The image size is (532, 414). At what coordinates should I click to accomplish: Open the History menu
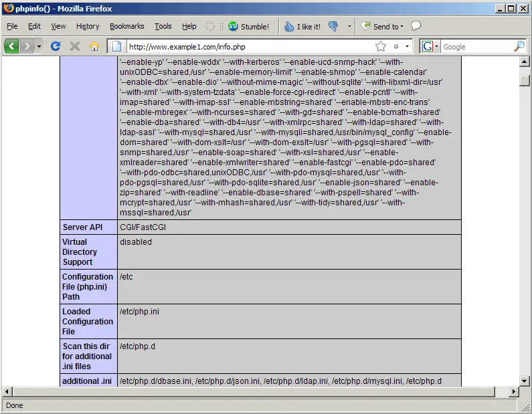(88, 26)
